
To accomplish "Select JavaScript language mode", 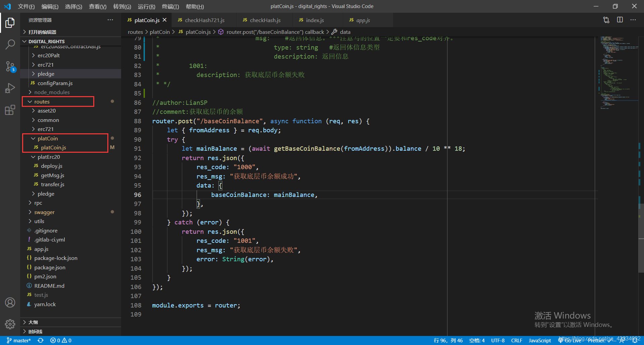I will (x=540, y=340).
